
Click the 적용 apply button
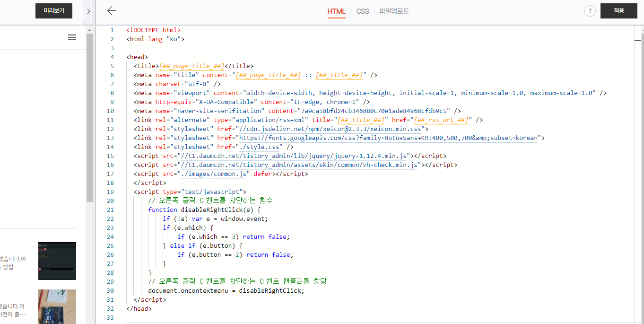[x=619, y=11]
